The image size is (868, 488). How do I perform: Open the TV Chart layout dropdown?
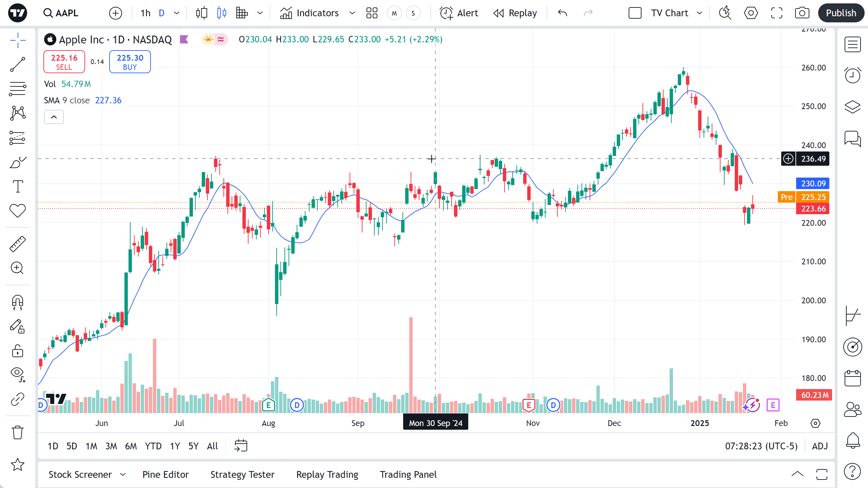click(699, 13)
